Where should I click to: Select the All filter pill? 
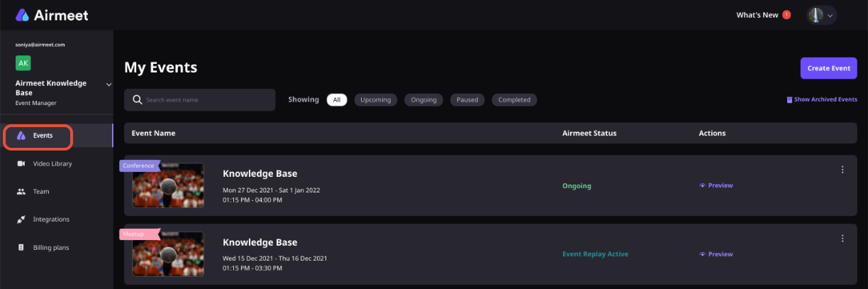337,100
